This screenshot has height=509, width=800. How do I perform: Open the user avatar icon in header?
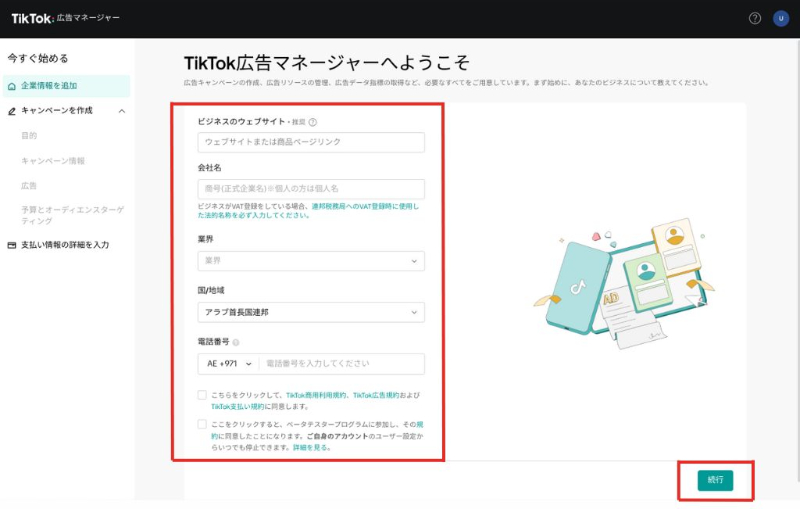(x=781, y=18)
